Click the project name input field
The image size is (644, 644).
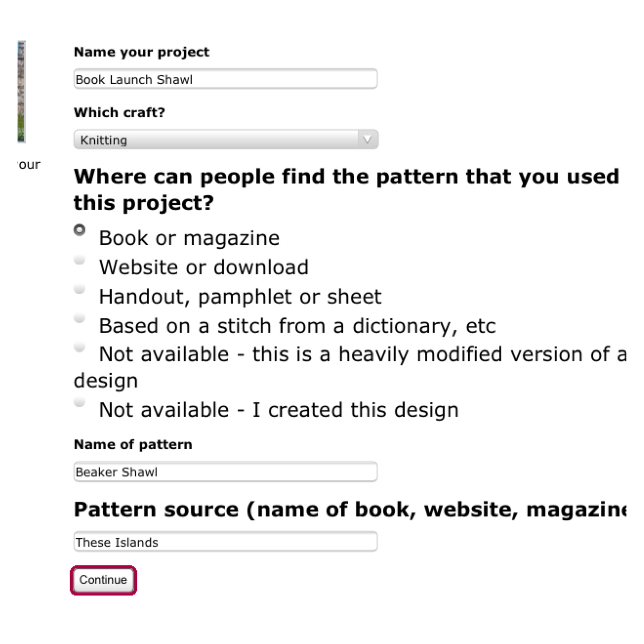pos(225,79)
